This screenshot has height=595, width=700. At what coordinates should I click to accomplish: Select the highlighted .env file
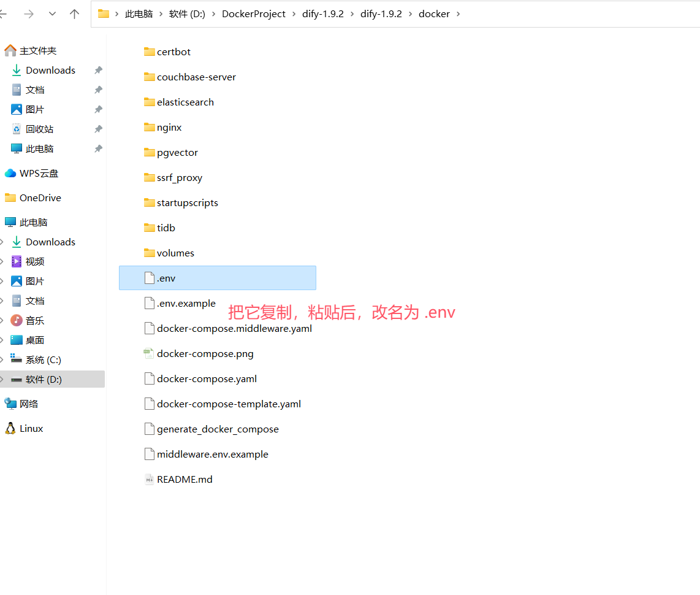218,278
